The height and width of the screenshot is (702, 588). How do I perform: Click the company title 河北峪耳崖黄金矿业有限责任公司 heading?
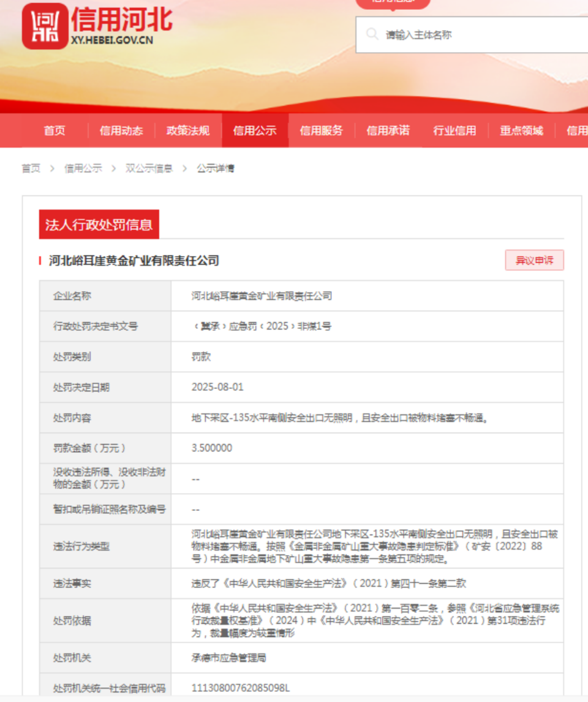pos(134,260)
